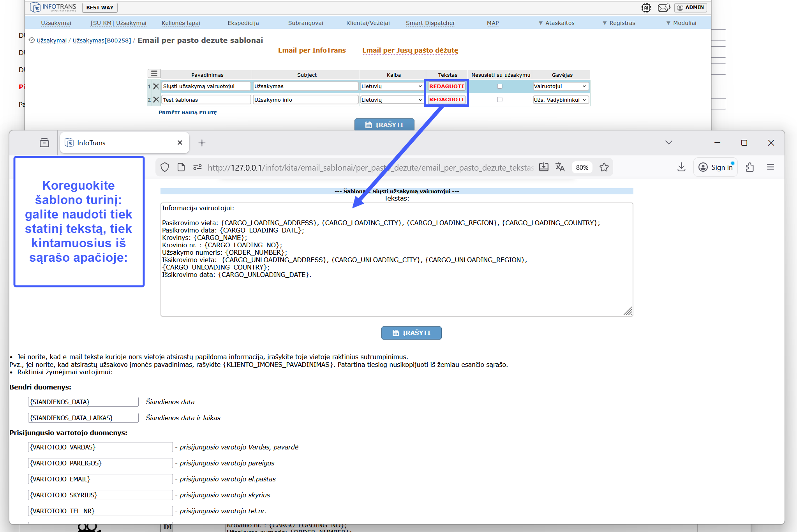The width and height of the screenshot is (797, 532).
Task: Open Kalba dropdown for Test šablonas row
Action: coord(392,100)
